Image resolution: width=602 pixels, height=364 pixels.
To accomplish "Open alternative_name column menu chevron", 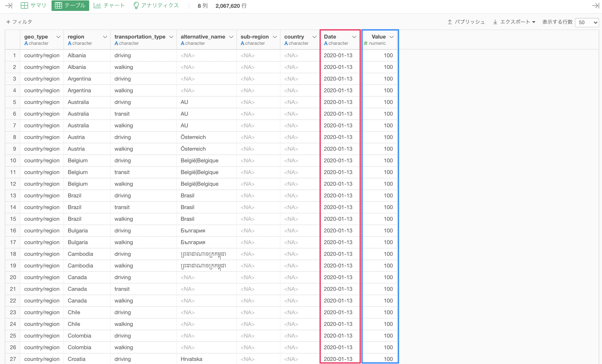I will [231, 37].
